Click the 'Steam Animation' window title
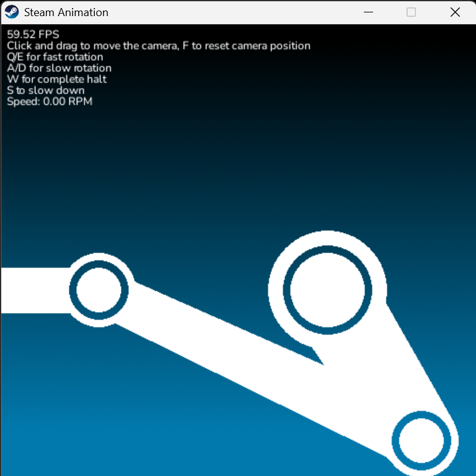Screen dimensions: 476x476 (66, 12)
